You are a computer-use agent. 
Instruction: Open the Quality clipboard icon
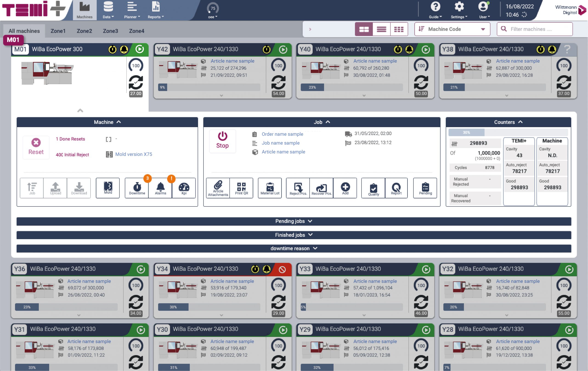373,188
